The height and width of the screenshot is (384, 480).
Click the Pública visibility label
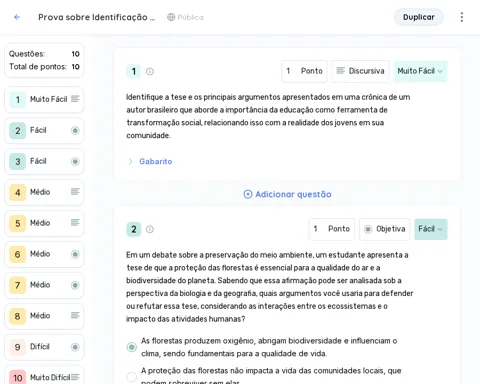tap(190, 17)
